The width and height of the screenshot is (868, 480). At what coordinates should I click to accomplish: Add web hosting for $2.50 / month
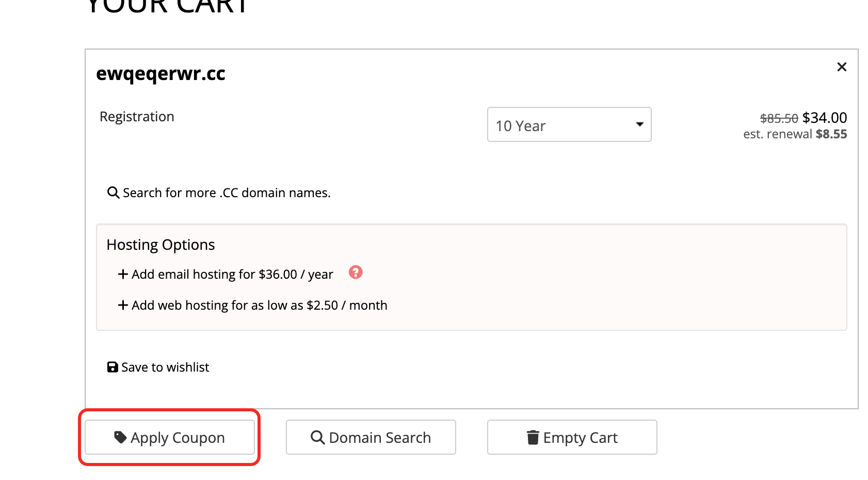tap(252, 305)
